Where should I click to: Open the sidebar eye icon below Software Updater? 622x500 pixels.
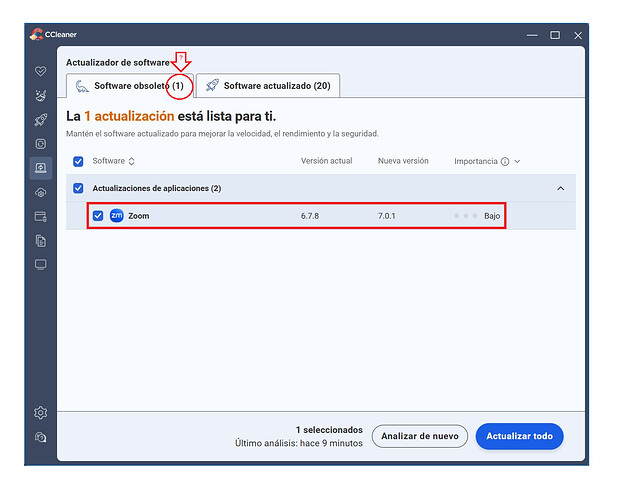[40, 193]
